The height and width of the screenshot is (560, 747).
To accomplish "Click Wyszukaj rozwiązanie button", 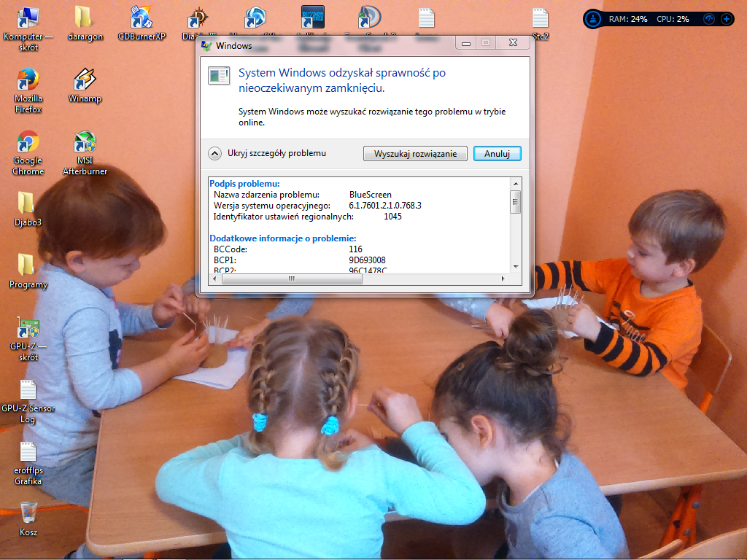I will tap(415, 153).
